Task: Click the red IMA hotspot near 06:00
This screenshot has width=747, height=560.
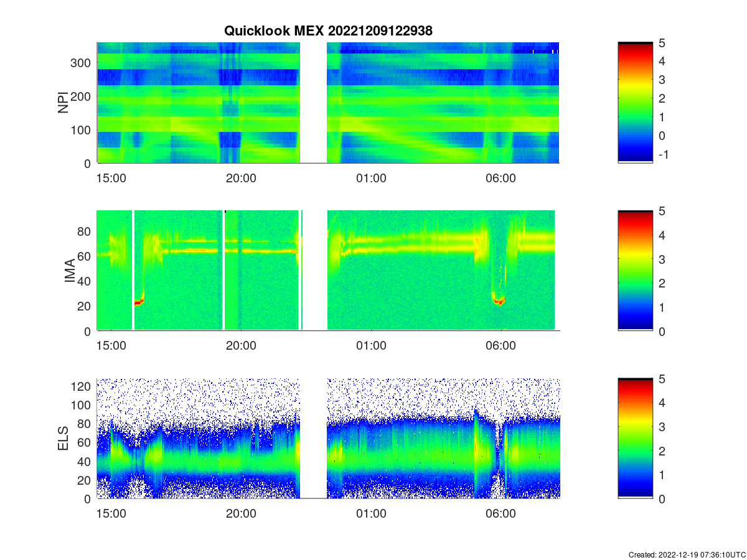Action: pos(498,301)
